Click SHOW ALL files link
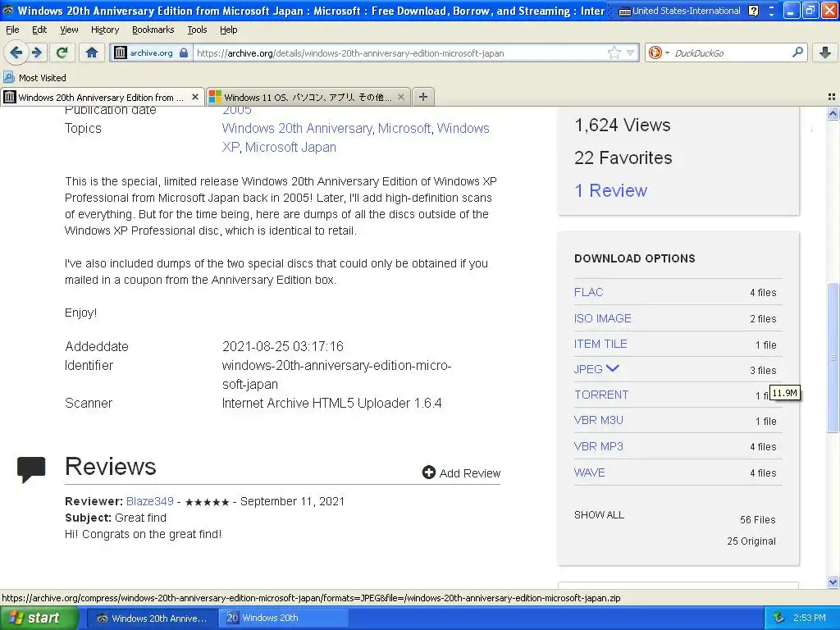The width and height of the screenshot is (840, 630). [x=599, y=515]
